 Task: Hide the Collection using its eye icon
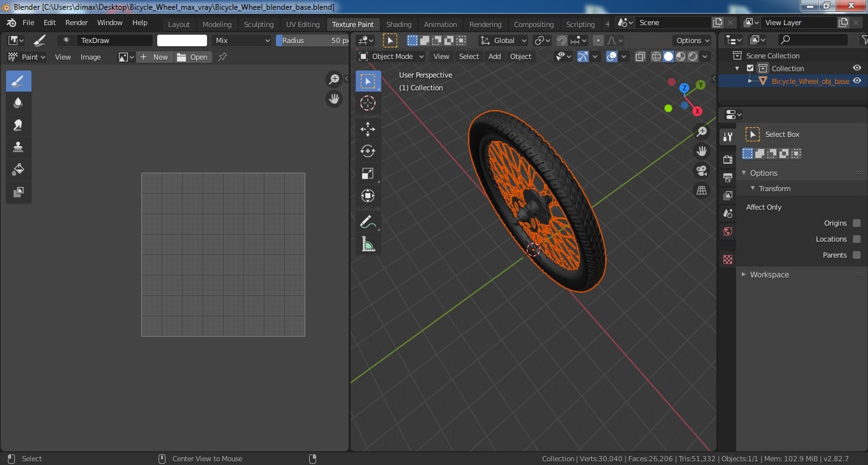857,68
